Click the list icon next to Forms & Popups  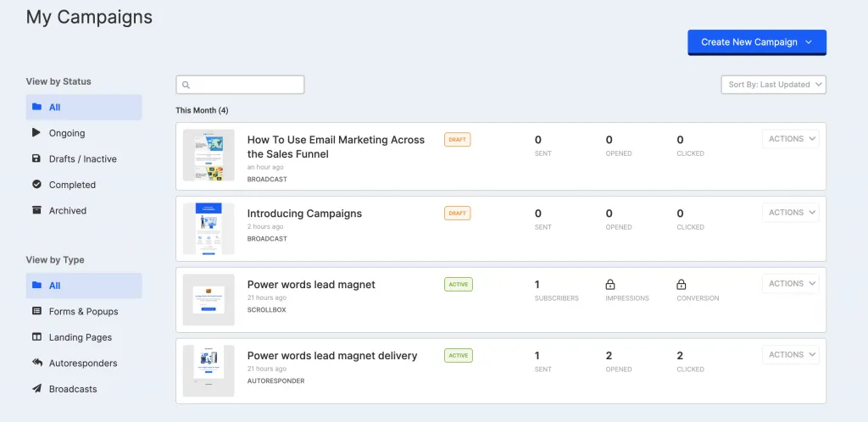click(x=36, y=311)
